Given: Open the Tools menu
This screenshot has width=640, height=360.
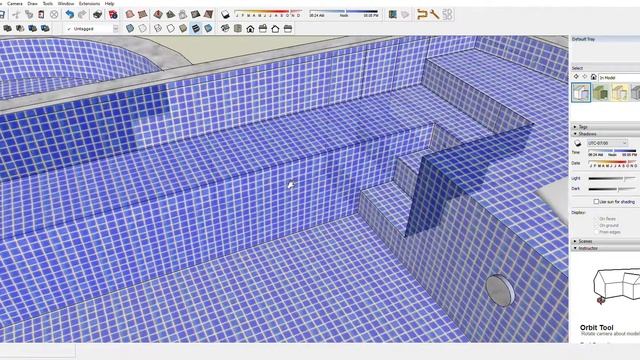Looking at the screenshot, I should pos(48,3).
